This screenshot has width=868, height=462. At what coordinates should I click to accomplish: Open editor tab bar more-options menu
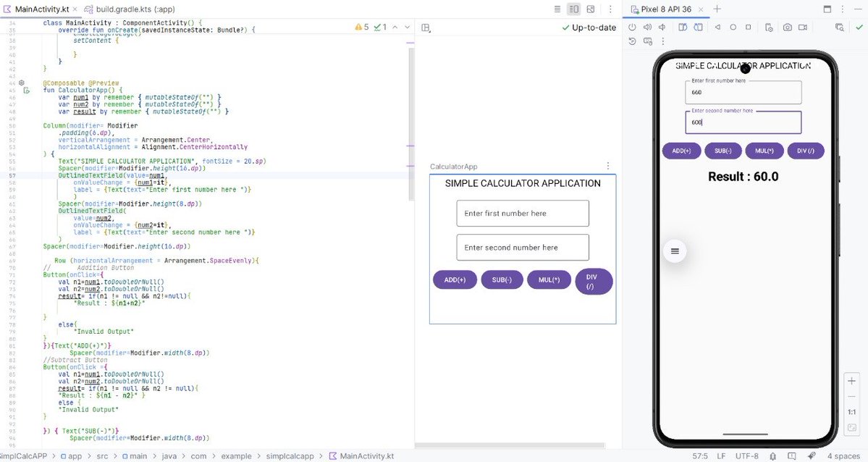coord(610,9)
